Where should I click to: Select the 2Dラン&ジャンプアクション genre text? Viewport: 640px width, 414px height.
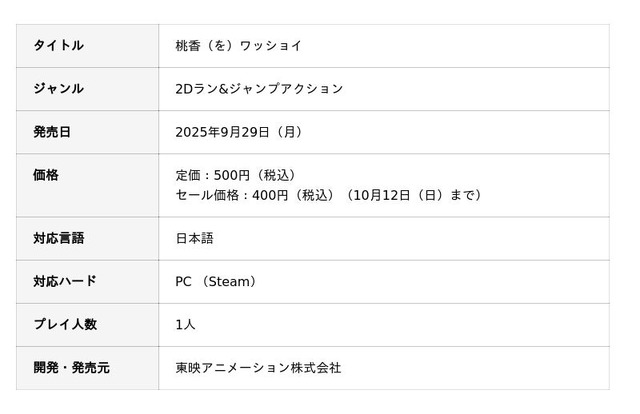[x=258, y=89]
